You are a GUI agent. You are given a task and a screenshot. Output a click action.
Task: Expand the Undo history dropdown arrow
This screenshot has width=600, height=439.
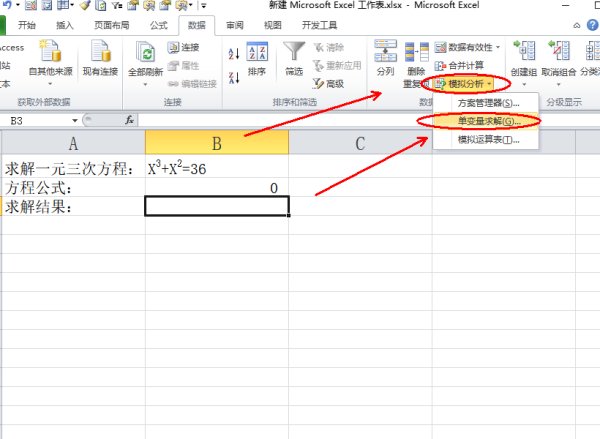(18, 5)
